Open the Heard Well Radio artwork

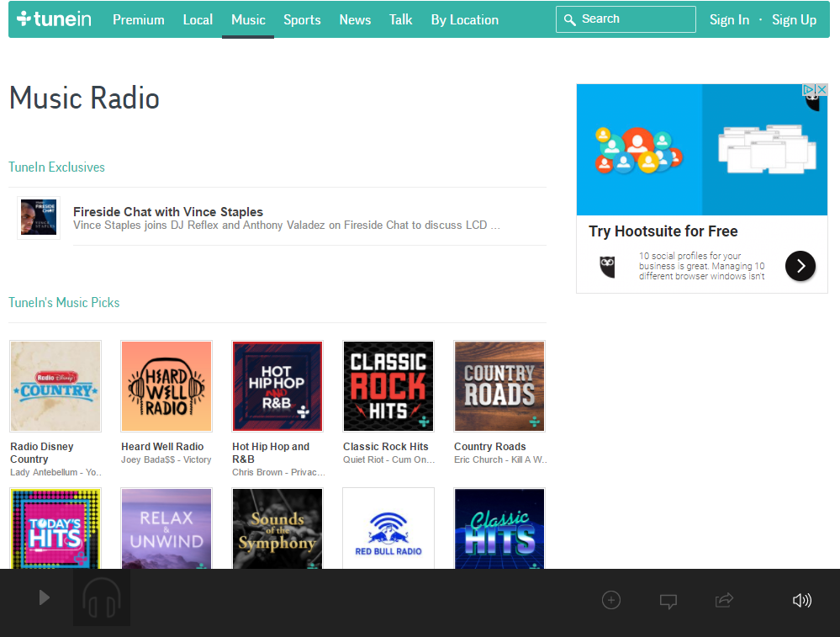click(166, 386)
